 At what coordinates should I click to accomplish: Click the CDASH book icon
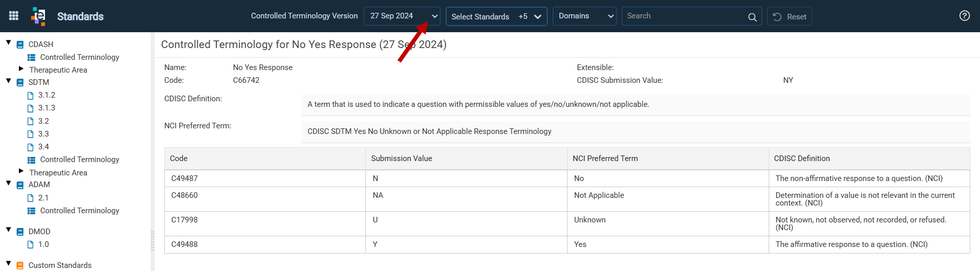click(20, 44)
